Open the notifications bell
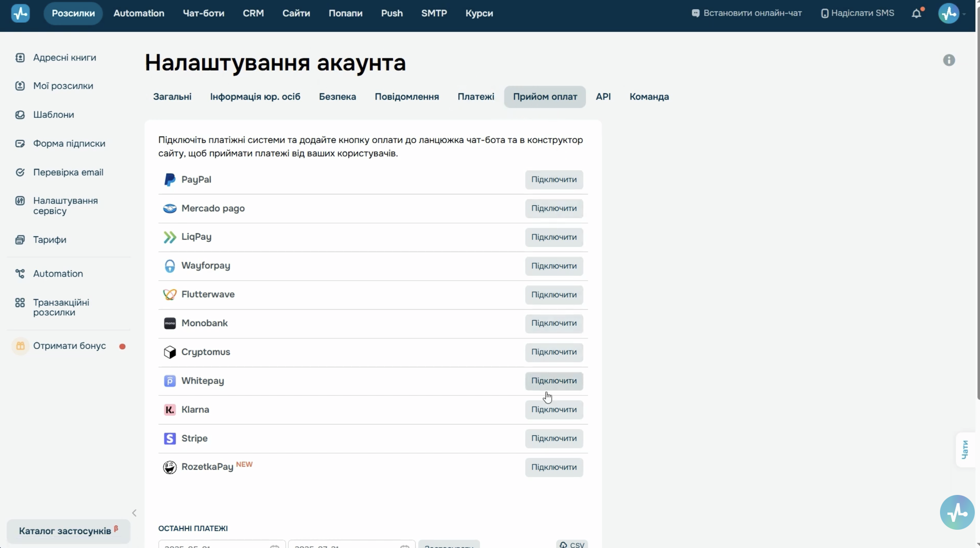This screenshot has height=548, width=980. tap(917, 13)
